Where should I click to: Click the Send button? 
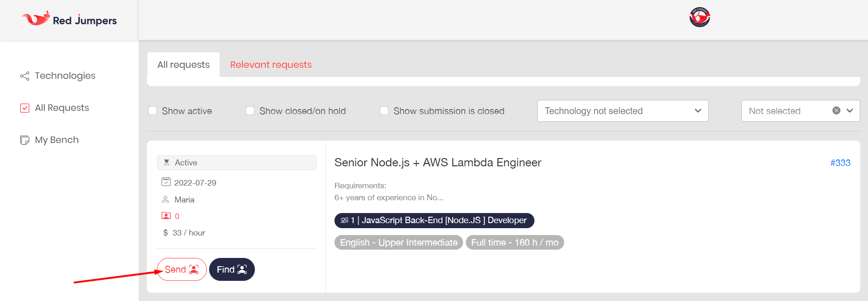(182, 269)
